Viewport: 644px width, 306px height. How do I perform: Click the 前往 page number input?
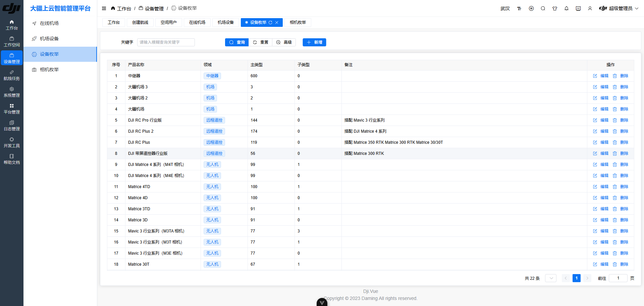(618, 278)
